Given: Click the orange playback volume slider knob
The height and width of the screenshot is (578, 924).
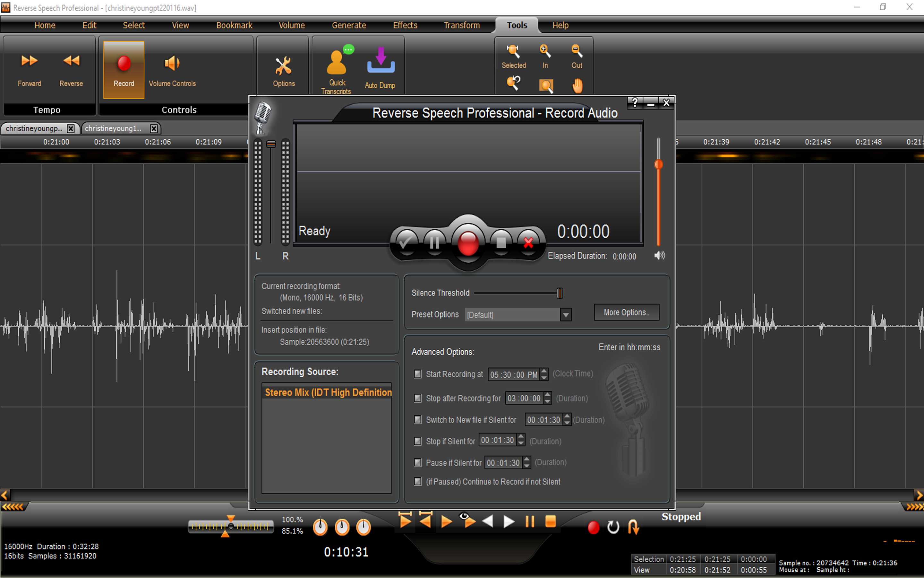Looking at the screenshot, I should click(659, 164).
